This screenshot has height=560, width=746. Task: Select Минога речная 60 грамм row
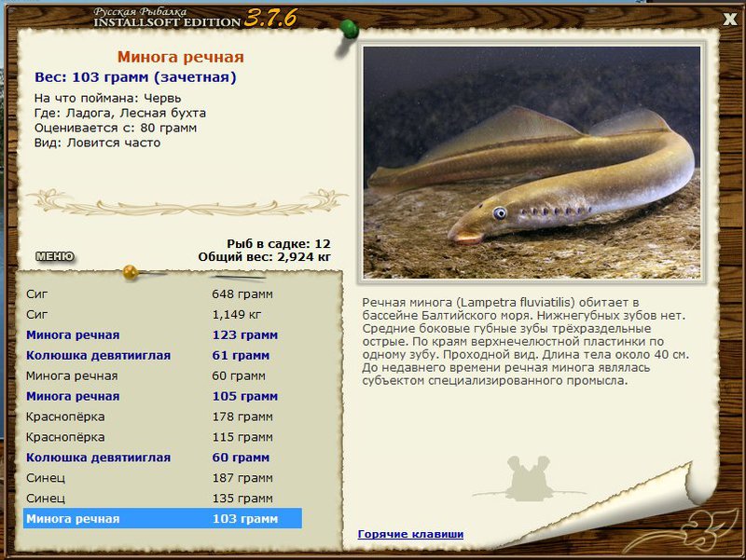162,376
